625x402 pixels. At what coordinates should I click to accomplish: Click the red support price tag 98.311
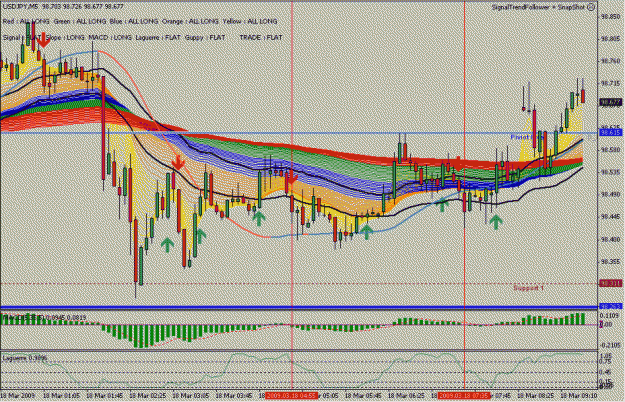click(611, 283)
